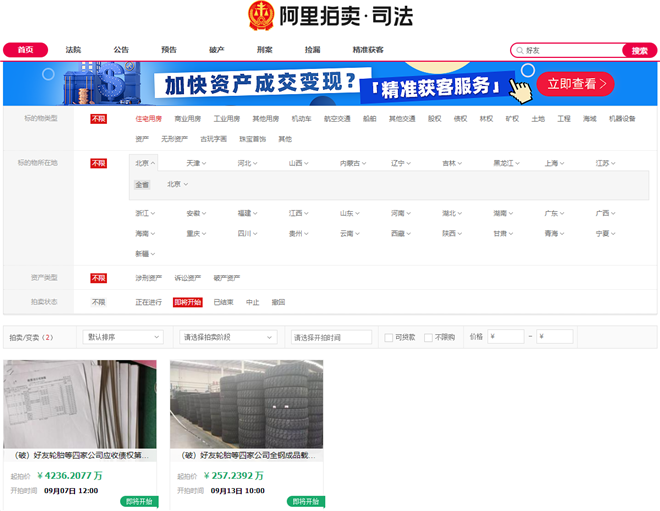Filter by 古玩字画 category
Image resolution: width=660 pixels, height=511 pixels.
213,139
